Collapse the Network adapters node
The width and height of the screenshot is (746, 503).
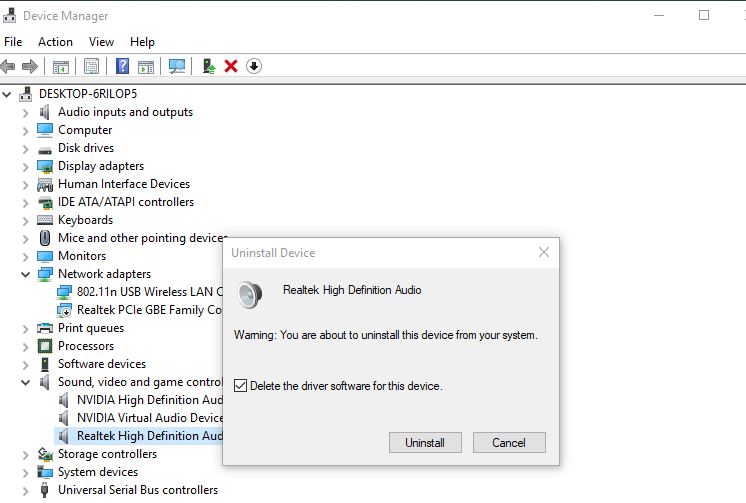pyautogui.click(x=26, y=274)
